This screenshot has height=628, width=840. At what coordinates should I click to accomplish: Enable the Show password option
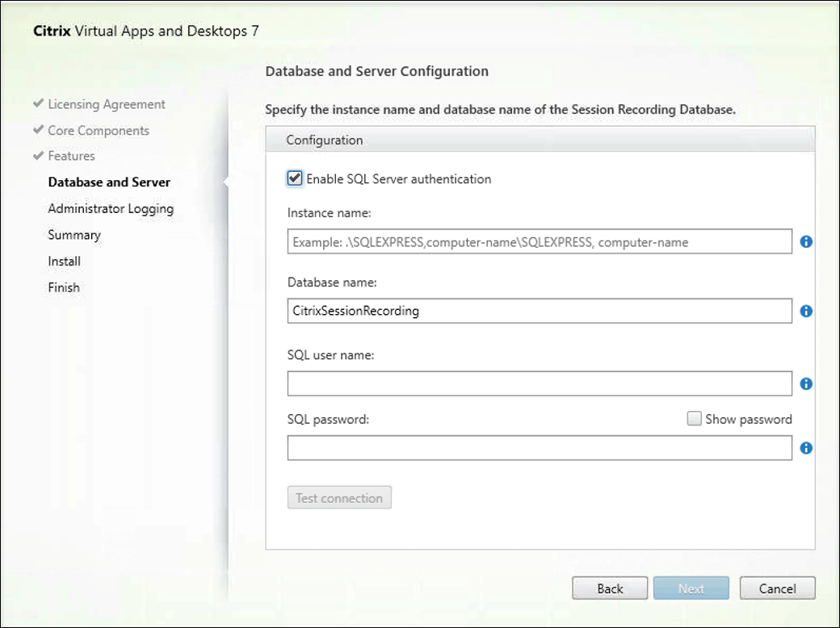(x=694, y=418)
